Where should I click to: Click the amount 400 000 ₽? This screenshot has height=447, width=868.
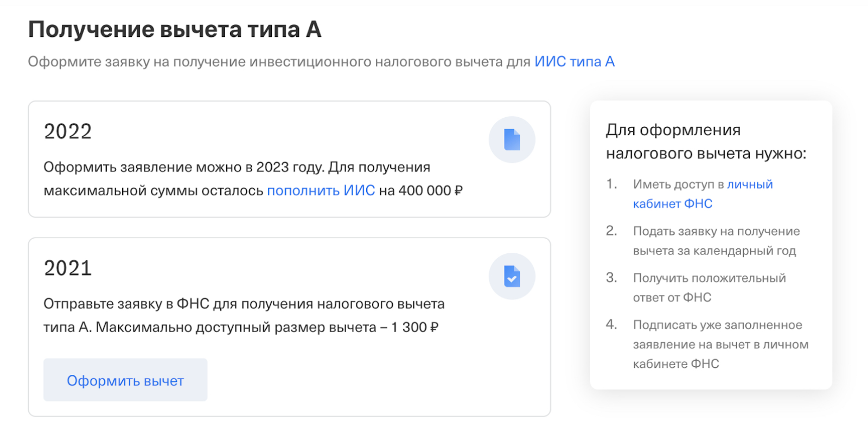coord(431,190)
